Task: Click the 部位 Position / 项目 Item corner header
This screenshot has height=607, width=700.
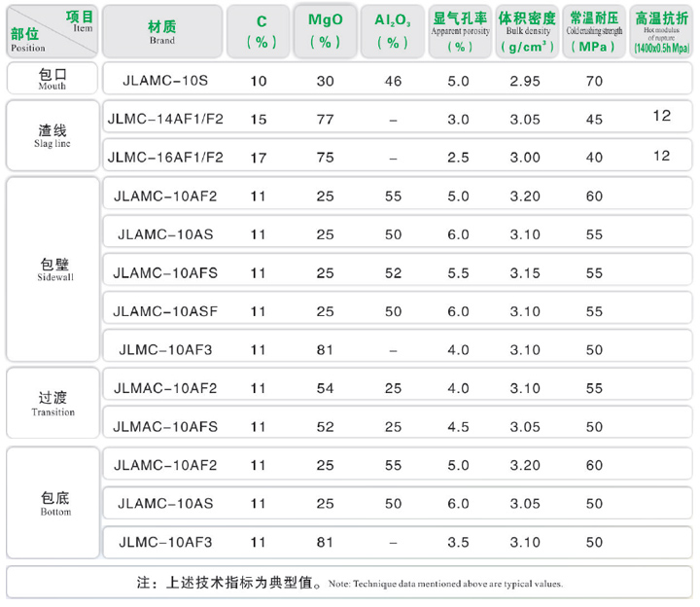Action: 52,32
